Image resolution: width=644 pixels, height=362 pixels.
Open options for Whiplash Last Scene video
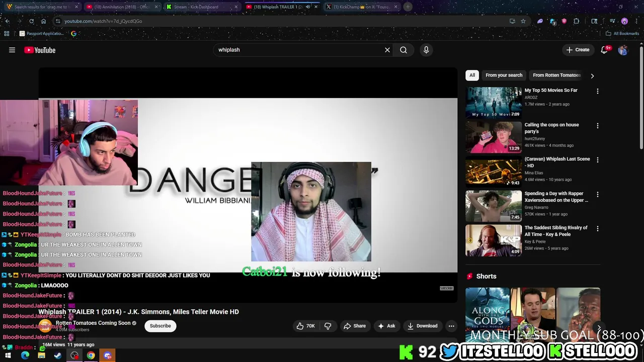pos(598,160)
